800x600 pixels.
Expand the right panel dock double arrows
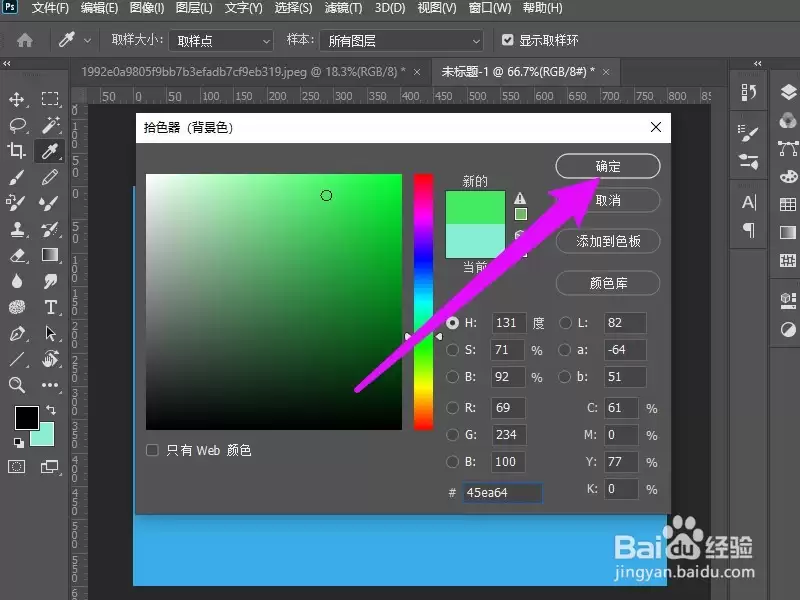(x=758, y=64)
